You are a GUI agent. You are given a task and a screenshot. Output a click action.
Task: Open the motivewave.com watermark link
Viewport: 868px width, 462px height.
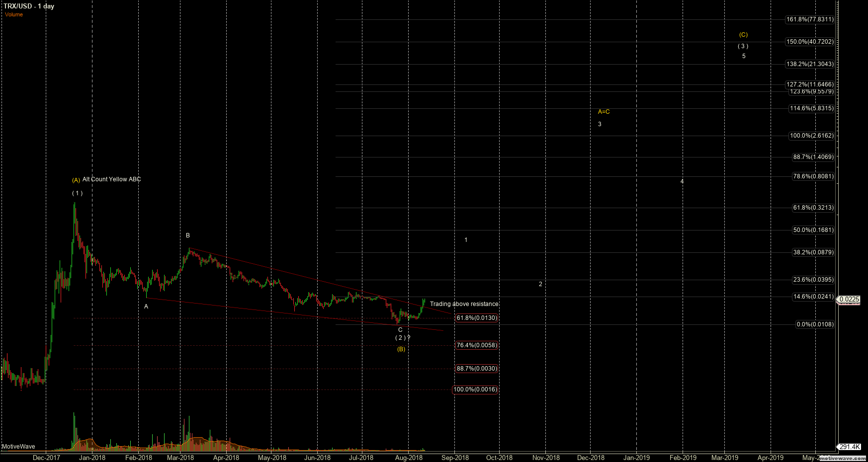pos(840,458)
